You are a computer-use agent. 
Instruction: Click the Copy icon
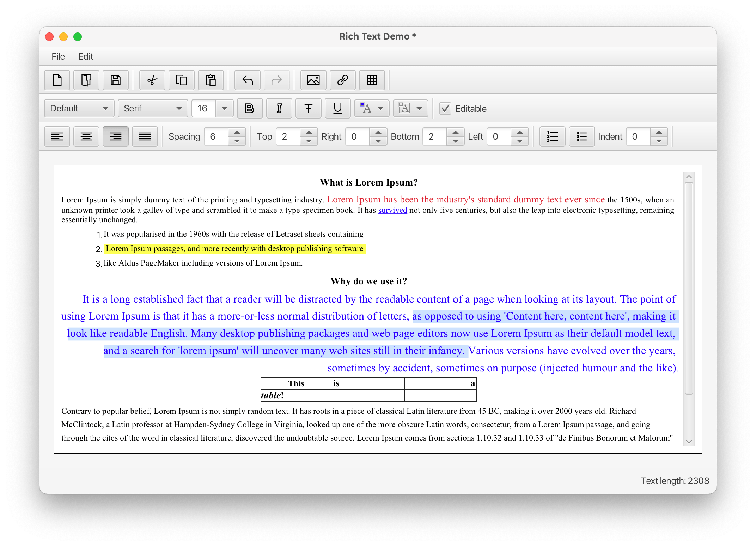(182, 80)
